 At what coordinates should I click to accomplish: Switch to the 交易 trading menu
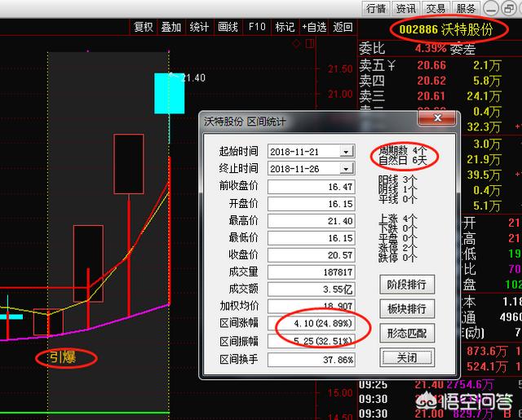click(436, 8)
